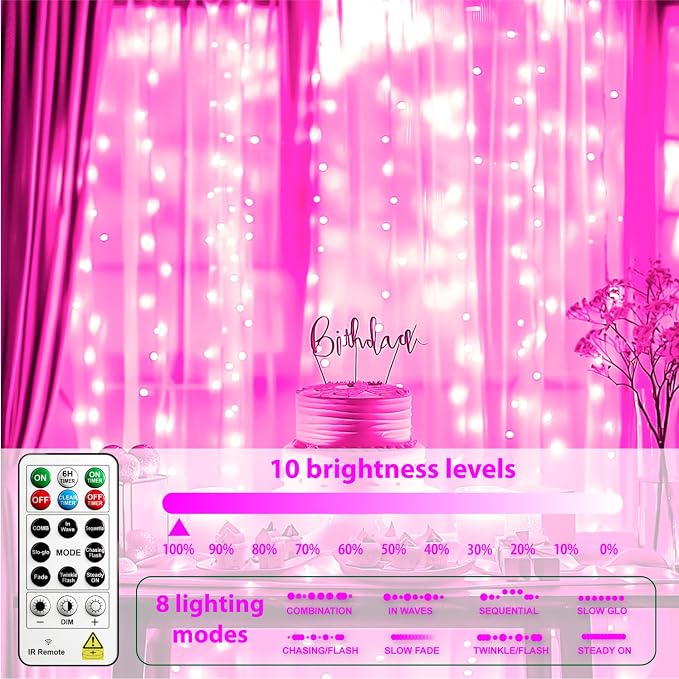Select the 60% brightness label
Screen dimensions: 679x679
(350, 549)
